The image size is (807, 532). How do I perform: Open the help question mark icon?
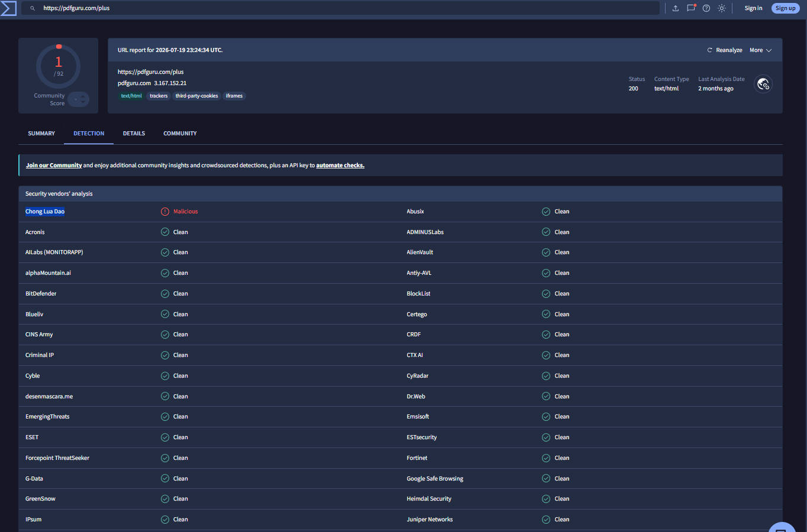click(x=706, y=8)
